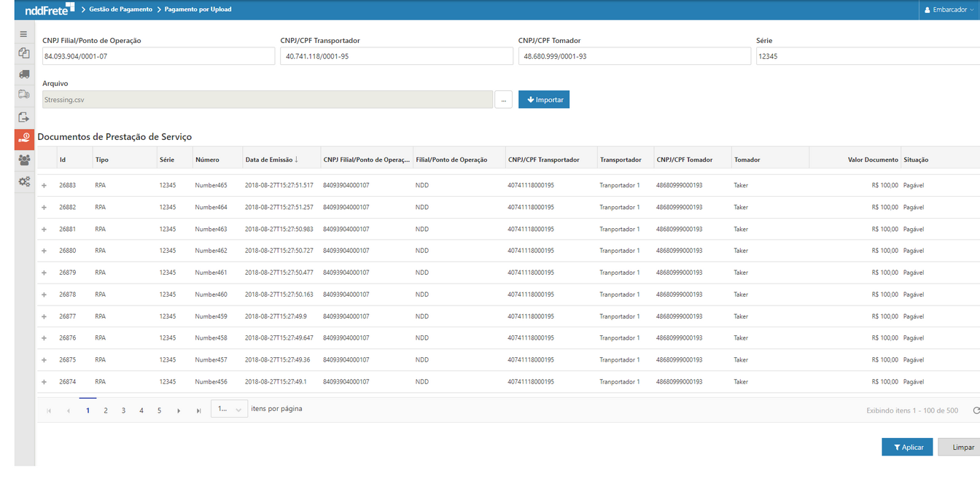The width and height of the screenshot is (980, 484).
Task: Open the items per page dropdown
Action: point(229,410)
